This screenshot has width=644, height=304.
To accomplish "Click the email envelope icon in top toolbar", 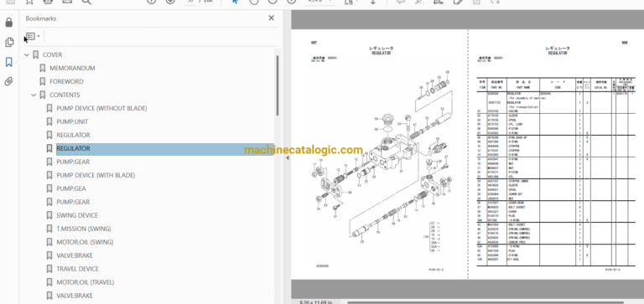I will [67, 2].
